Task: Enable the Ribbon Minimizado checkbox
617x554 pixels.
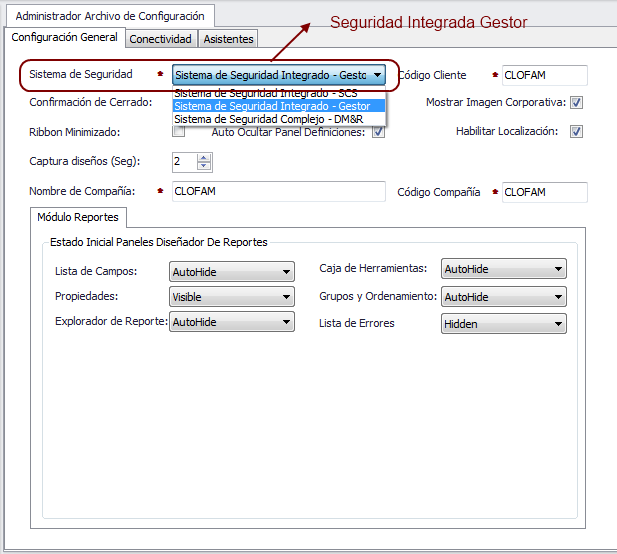Action: coord(179,131)
